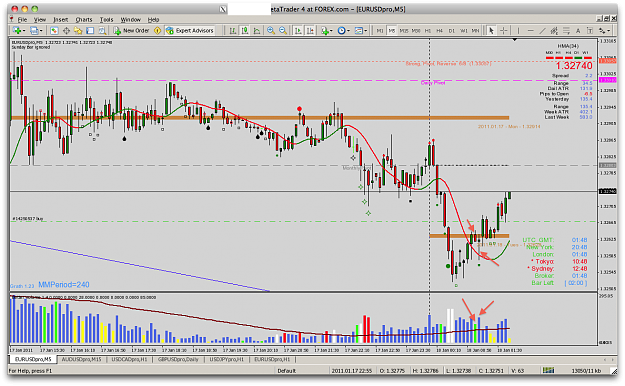Expand the templates dropdown arrow

[366, 31]
